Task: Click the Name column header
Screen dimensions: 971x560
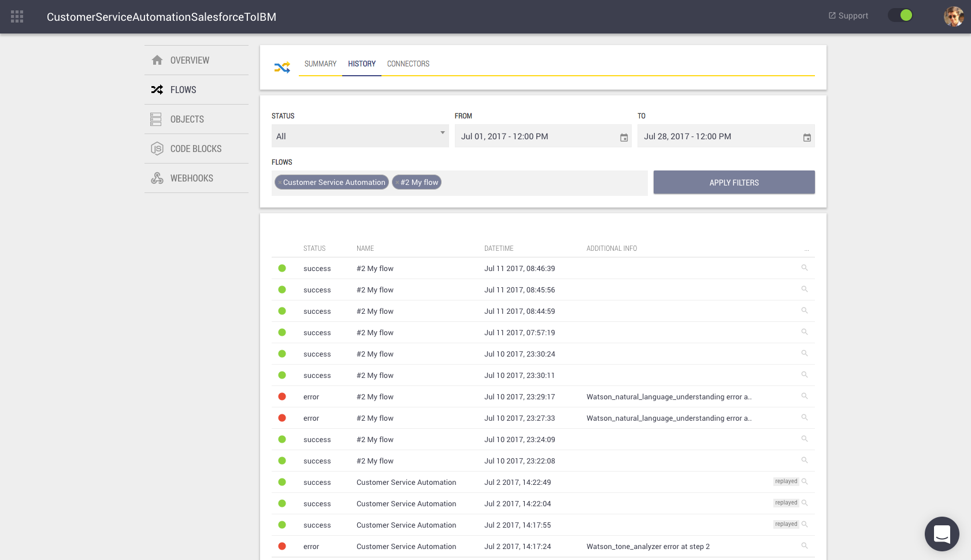Action: [365, 249]
